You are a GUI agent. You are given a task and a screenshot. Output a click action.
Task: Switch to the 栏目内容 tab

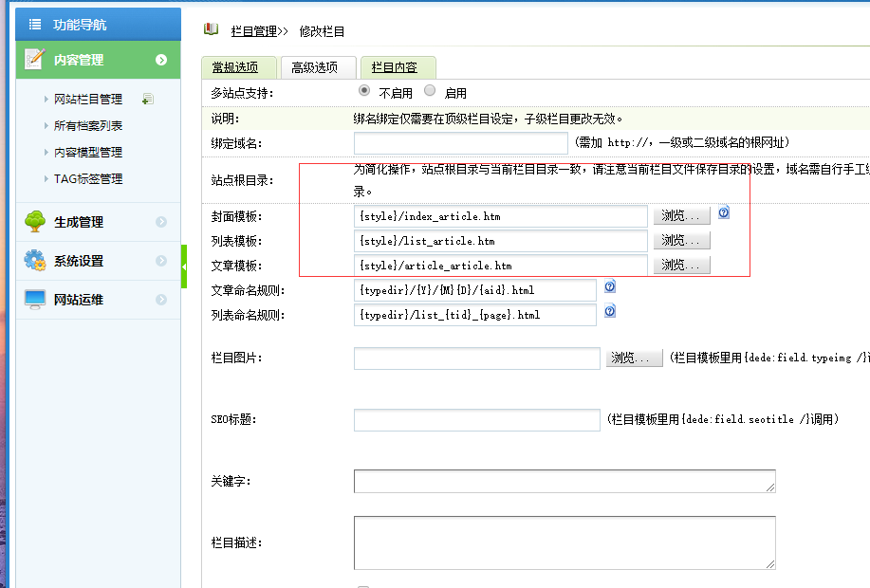pyautogui.click(x=394, y=67)
